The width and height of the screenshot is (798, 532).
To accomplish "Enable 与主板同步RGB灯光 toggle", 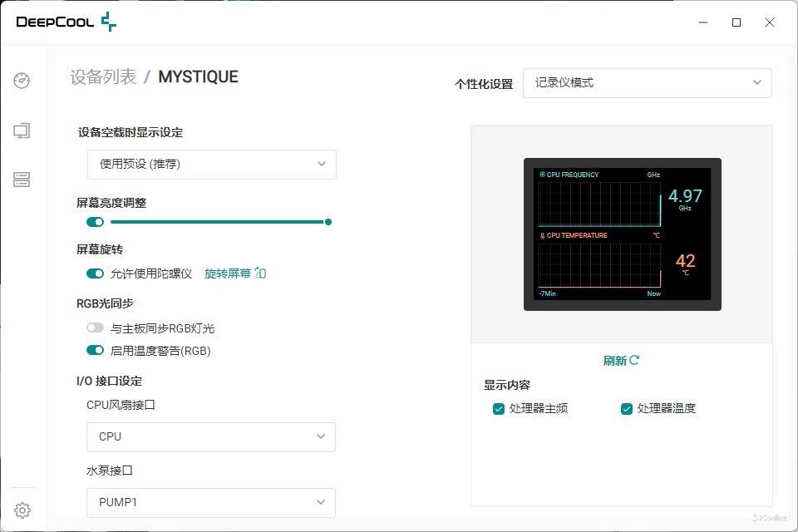I will coord(95,328).
